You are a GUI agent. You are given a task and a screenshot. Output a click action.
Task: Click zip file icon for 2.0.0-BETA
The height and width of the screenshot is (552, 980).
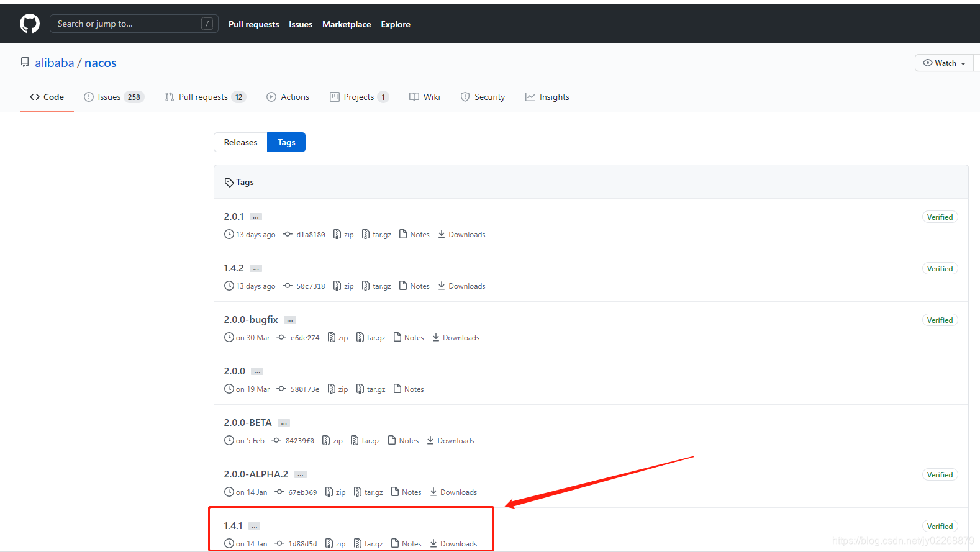coord(326,440)
